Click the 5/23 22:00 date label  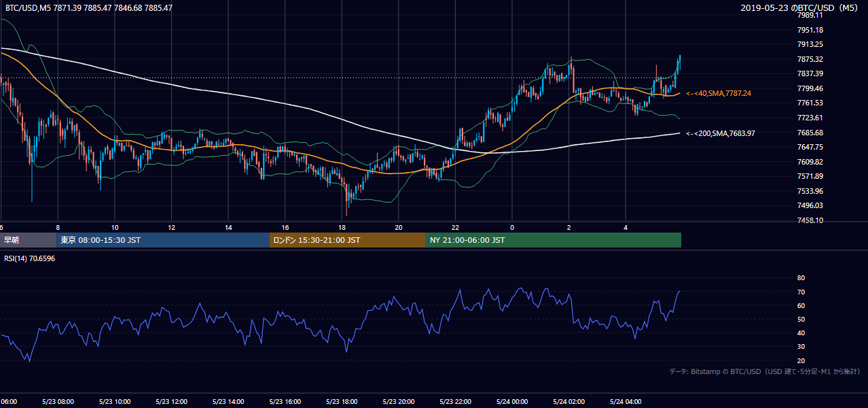(x=455, y=402)
